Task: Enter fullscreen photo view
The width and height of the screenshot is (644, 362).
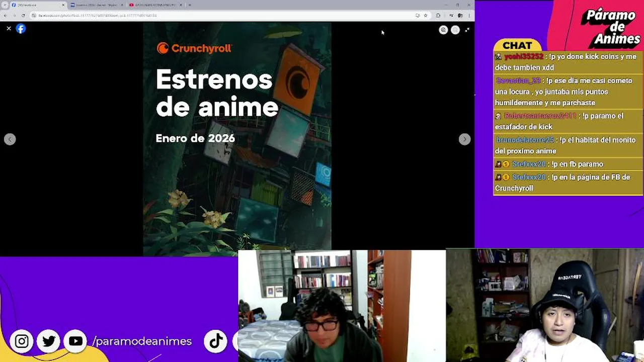Action: coord(467,30)
